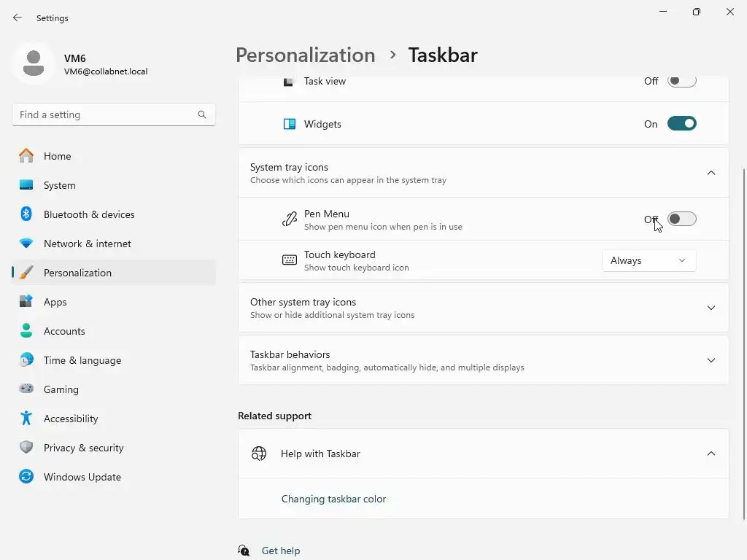Click the Bluetooth & devices icon
The height and width of the screenshot is (560, 747).
click(26, 214)
